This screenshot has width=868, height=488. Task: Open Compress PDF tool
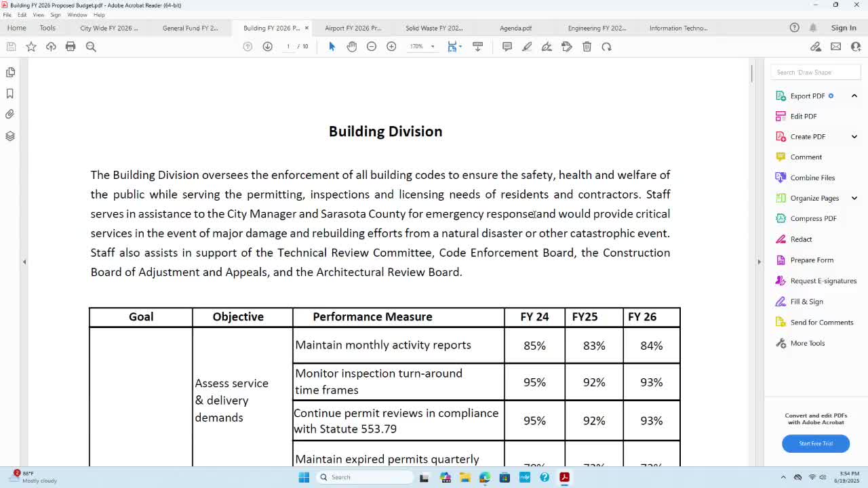[x=813, y=218]
